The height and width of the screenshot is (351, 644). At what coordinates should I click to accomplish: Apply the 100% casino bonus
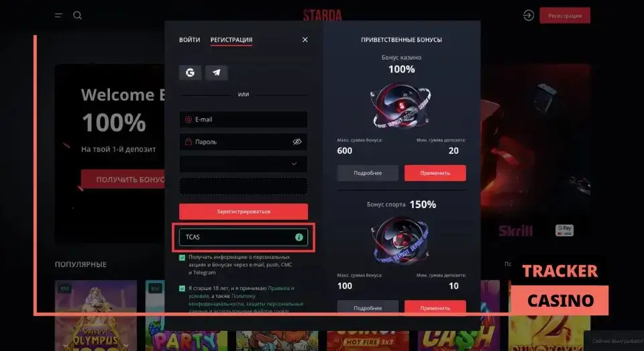435,173
